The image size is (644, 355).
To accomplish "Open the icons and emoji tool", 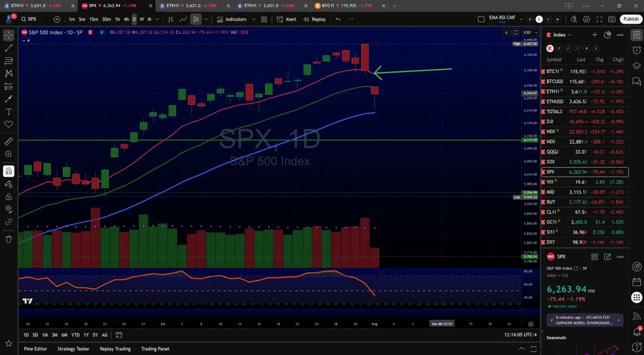I will tap(9, 124).
